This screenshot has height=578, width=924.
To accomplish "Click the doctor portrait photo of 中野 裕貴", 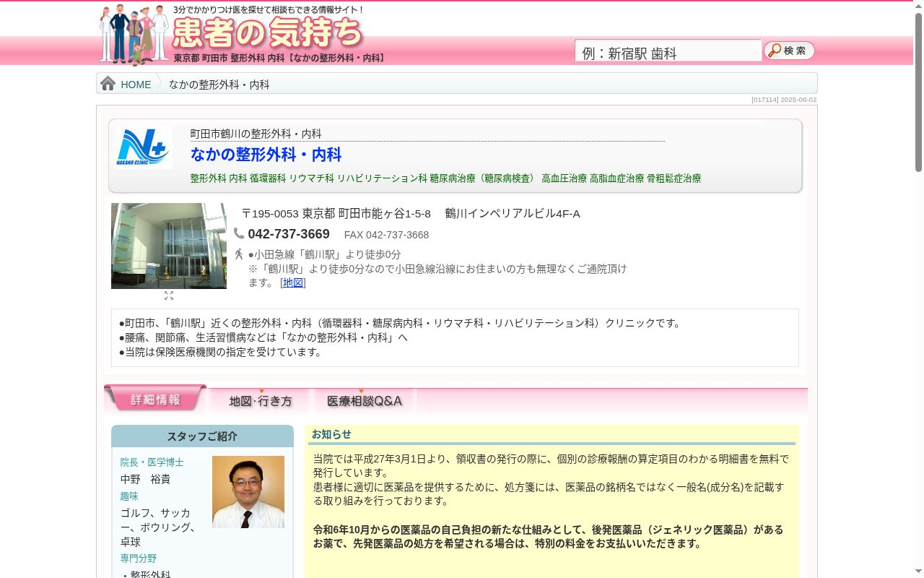I will tap(248, 492).
